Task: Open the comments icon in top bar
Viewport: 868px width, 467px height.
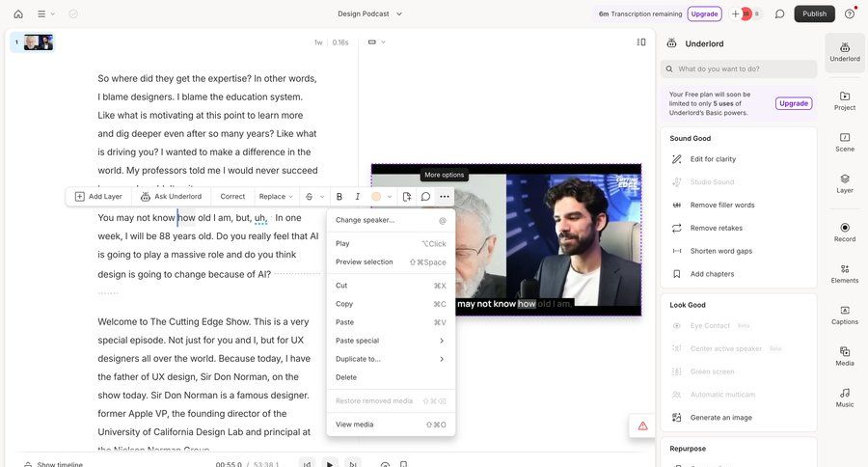Action: coord(779,14)
